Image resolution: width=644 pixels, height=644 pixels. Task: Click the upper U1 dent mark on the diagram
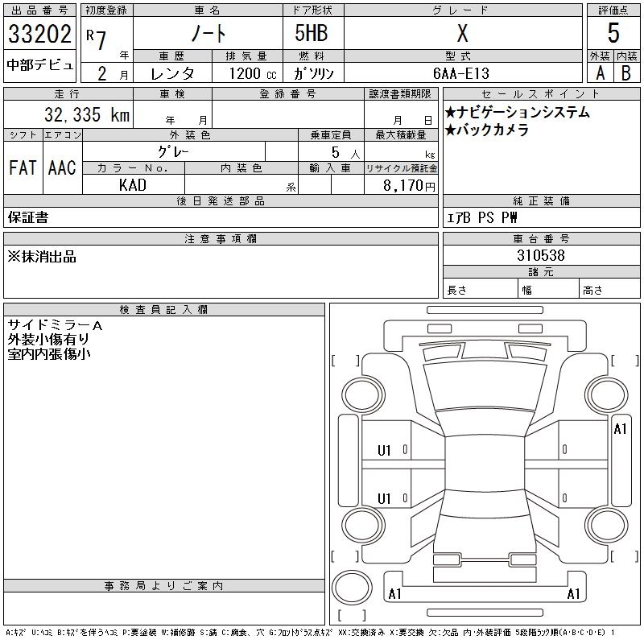click(x=384, y=451)
